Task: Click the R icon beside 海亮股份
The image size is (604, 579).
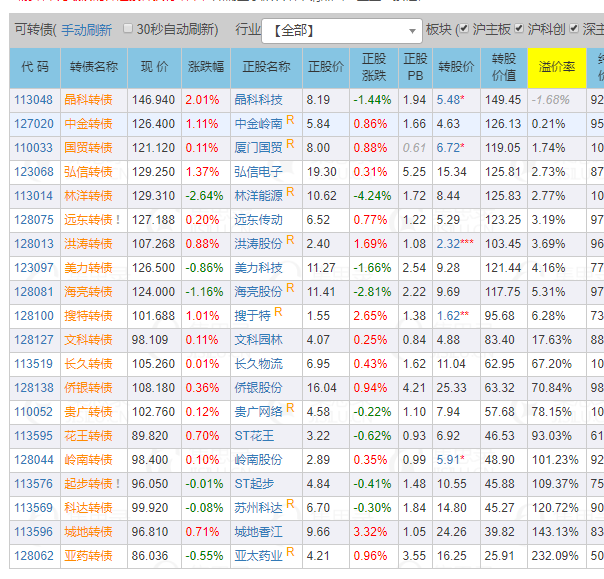Action: click(290, 288)
